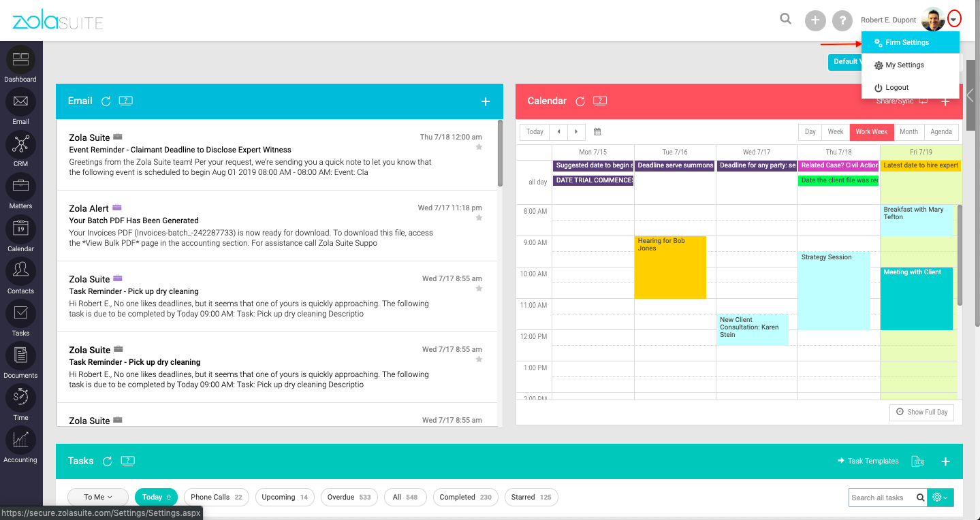Switch calendar to Agenda view
Viewport: 980px width, 520px height.
(x=941, y=131)
